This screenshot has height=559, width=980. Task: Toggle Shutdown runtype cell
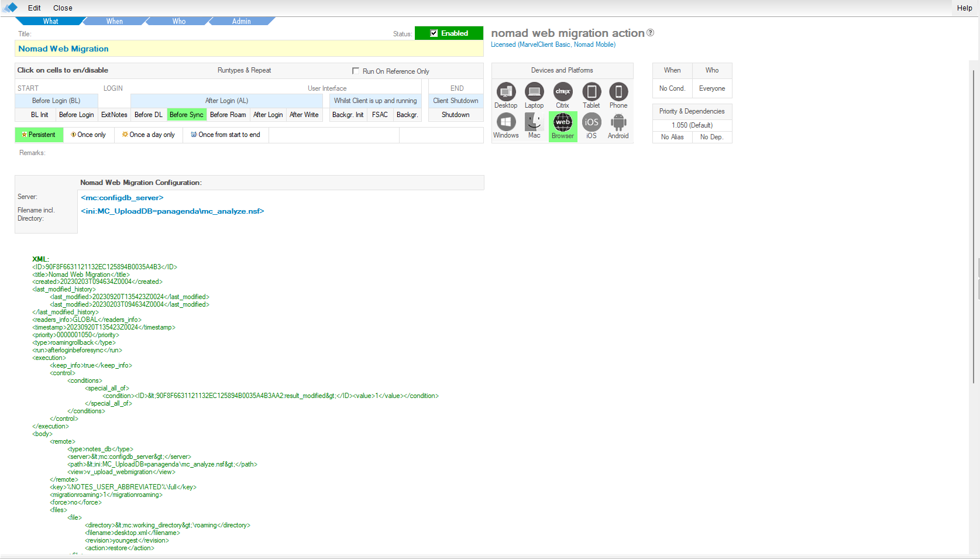456,115
